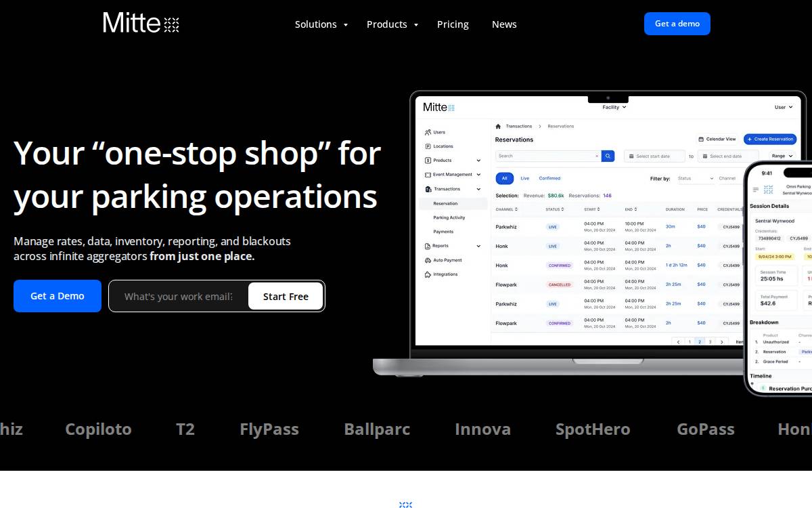Viewport: 812px width, 508px height.
Task: Go to the previous page with the left arrow
Action: [679, 342]
